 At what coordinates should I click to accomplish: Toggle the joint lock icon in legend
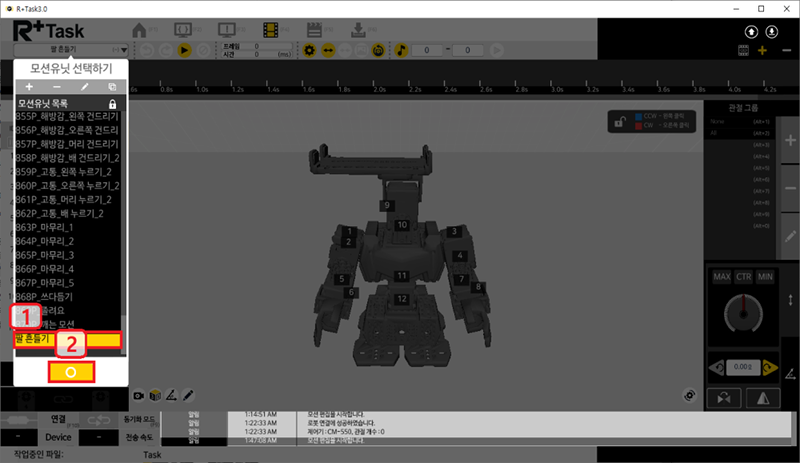click(621, 122)
